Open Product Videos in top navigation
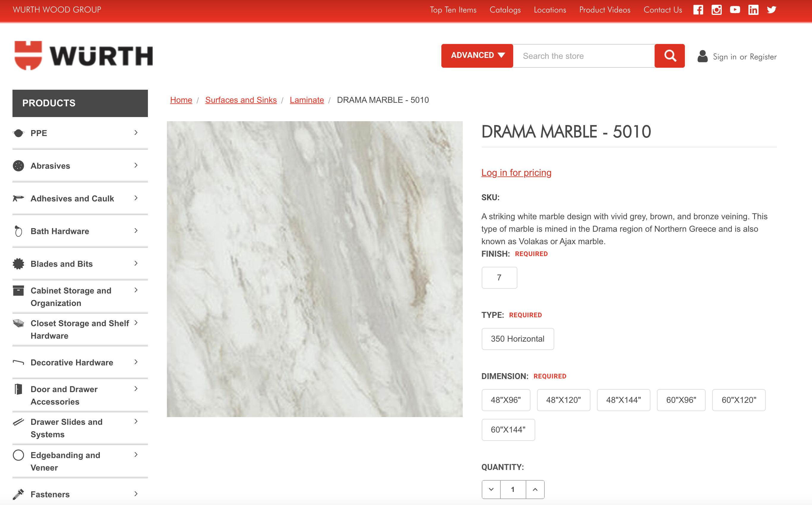 (x=605, y=10)
